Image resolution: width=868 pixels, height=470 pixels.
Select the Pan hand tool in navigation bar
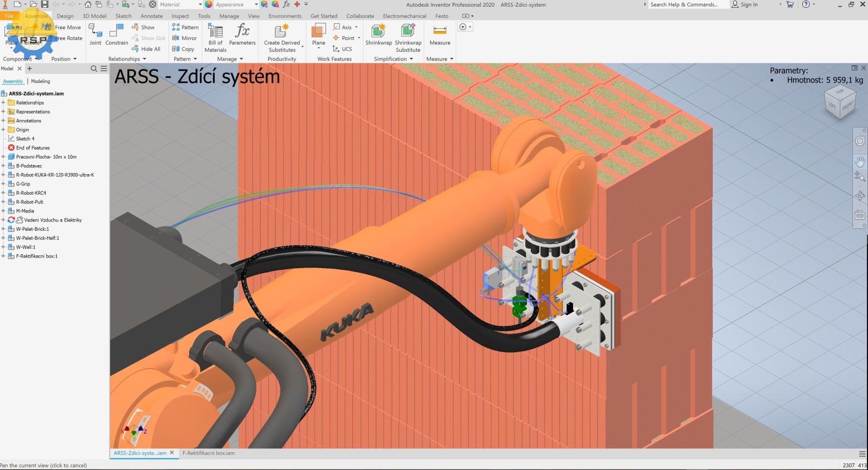(x=860, y=161)
